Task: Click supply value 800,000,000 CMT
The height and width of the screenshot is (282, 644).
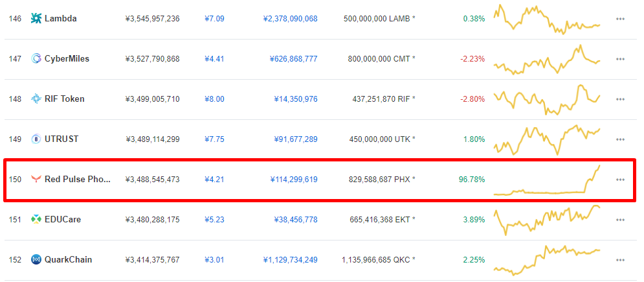Action: (379, 59)
